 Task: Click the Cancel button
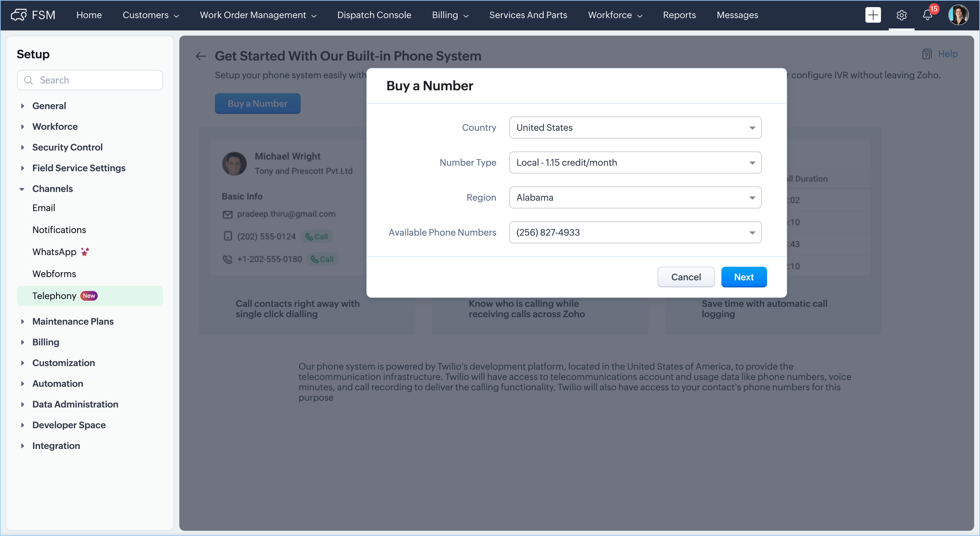[x=685, y=277]
